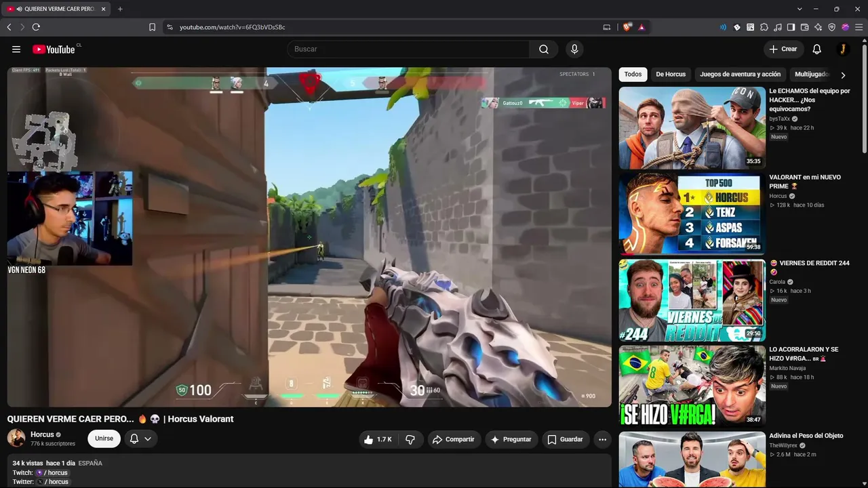Image resolution: width=868 pixels, height=488 pixels.
Task: Bookmark this page
Action: click(x=152, y=27)
